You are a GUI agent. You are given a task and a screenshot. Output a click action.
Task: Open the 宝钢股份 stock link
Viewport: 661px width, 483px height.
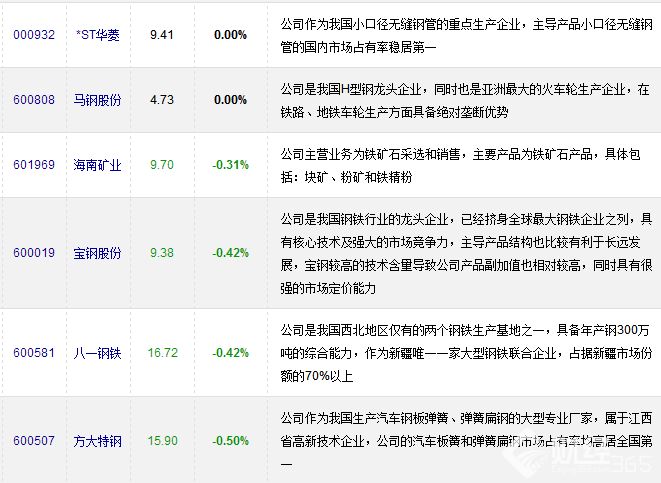[97, 253]
